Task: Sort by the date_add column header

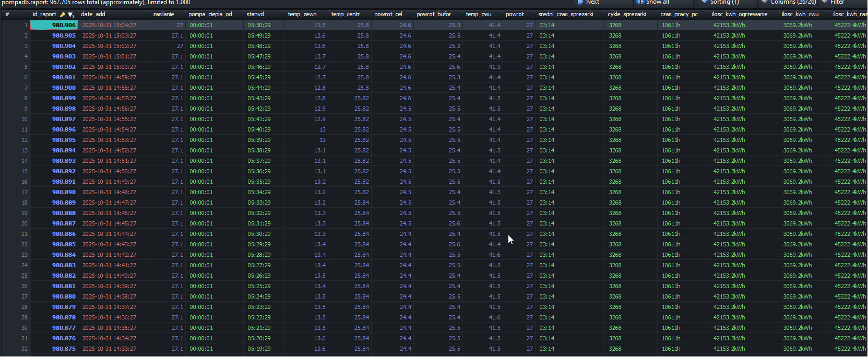Action: (93, 15)
